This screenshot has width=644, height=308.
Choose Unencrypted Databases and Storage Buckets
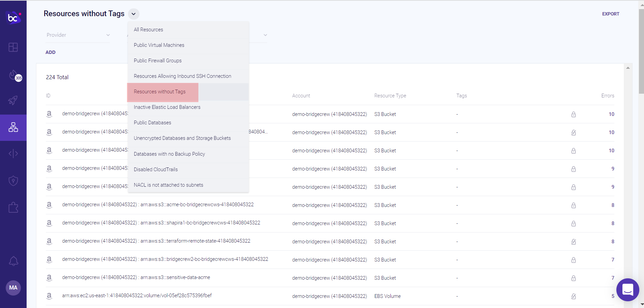click(188, 138)
